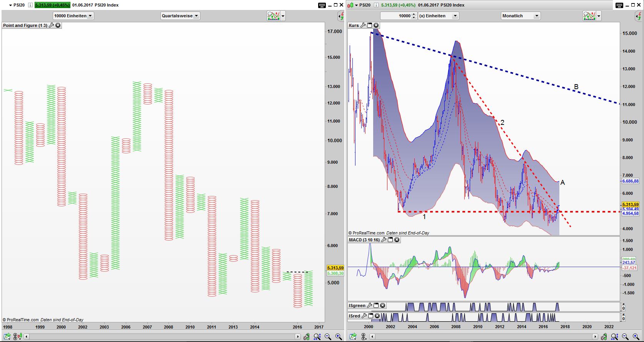Open Kurs price settings wrench
Screen dimensions: 644x342
tap(363, 25)
